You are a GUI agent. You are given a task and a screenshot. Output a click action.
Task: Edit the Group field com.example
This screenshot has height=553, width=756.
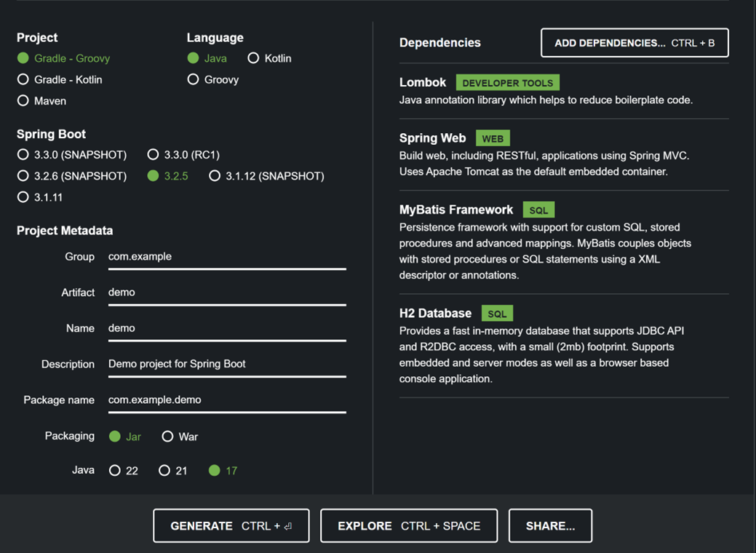tap(227, 257)
